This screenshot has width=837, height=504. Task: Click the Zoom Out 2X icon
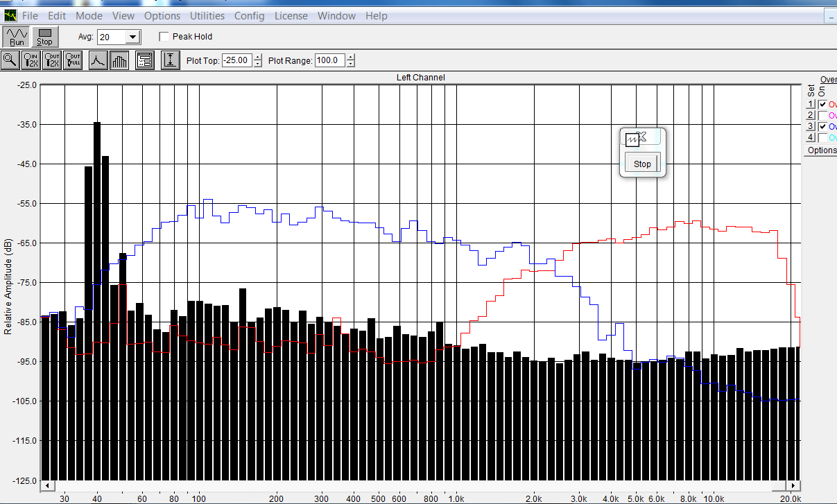click(x=52, y=60)
